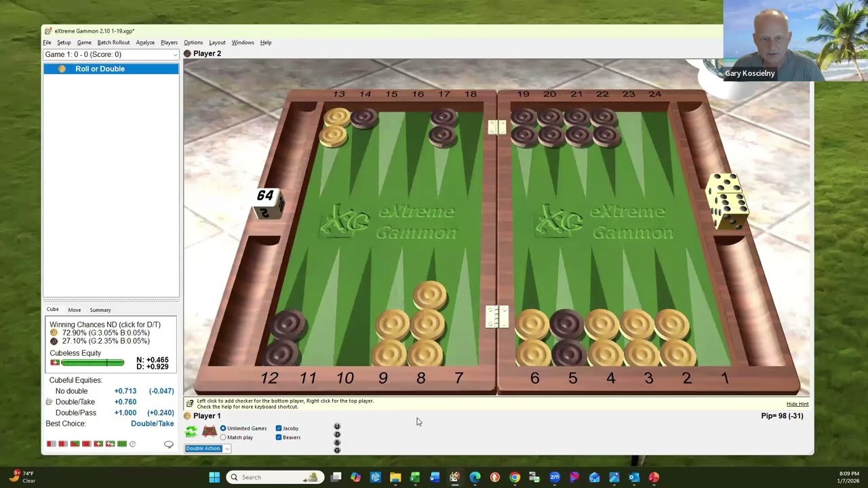Image resolution: width=868 pixels, height=488 pixels.
Task: Click the round S button
Action: coord(337,443)
